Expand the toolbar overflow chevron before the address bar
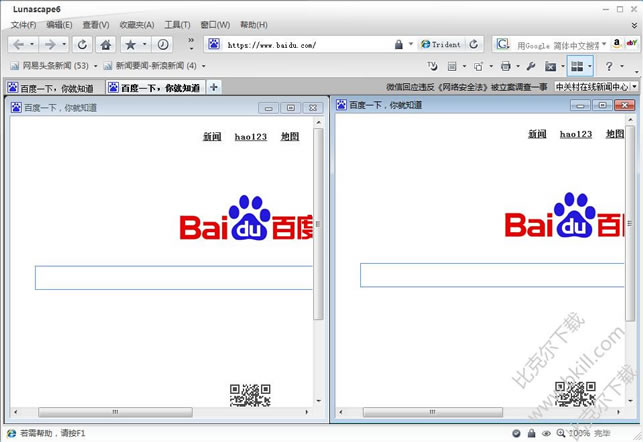Image resolution: width=643 pixels, height=442 pixels. click(191, 43)
